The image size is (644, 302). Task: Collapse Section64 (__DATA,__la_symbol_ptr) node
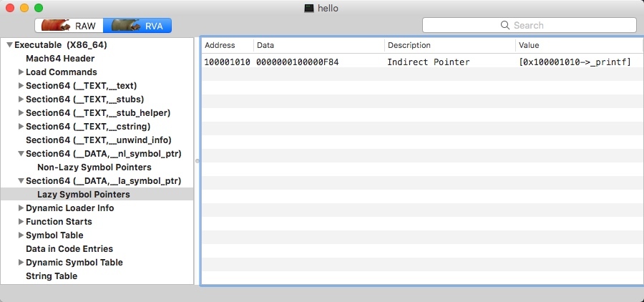tap(21, 181)
